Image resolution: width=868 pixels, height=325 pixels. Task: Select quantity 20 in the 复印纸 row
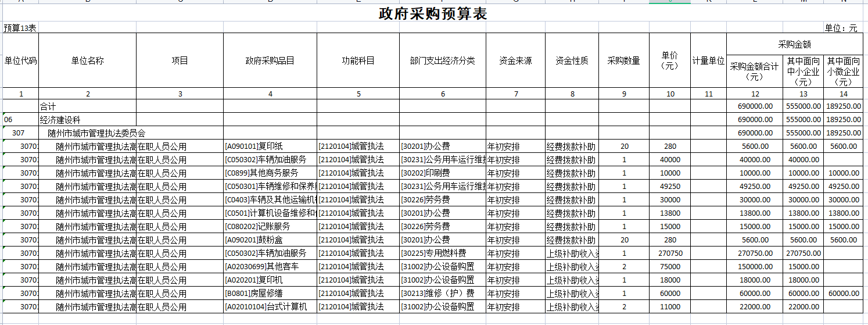(x=624, y=147)
